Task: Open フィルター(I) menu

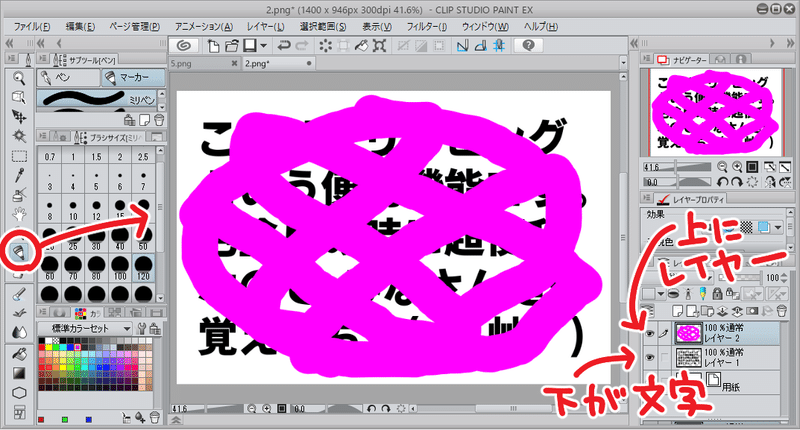Action: pyautogui.click(x=427, y=27)
